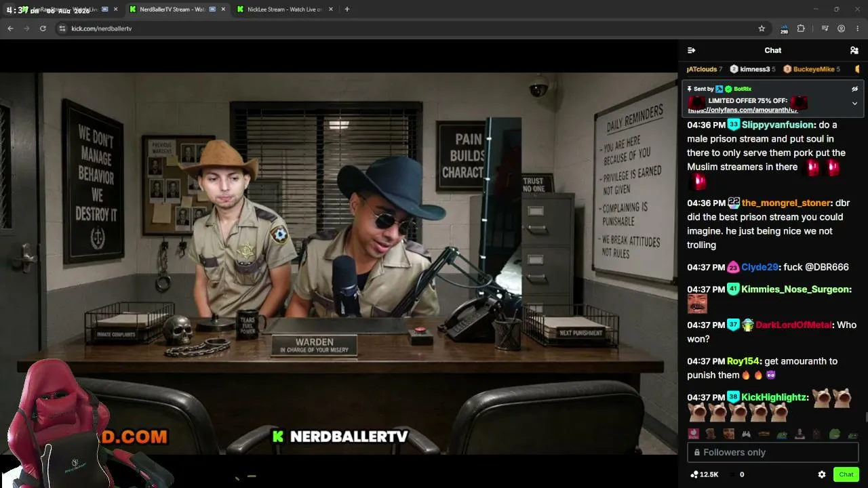Click the green Chat send button
This screenshot has width=868, height=488.
[x=846, y=474]
